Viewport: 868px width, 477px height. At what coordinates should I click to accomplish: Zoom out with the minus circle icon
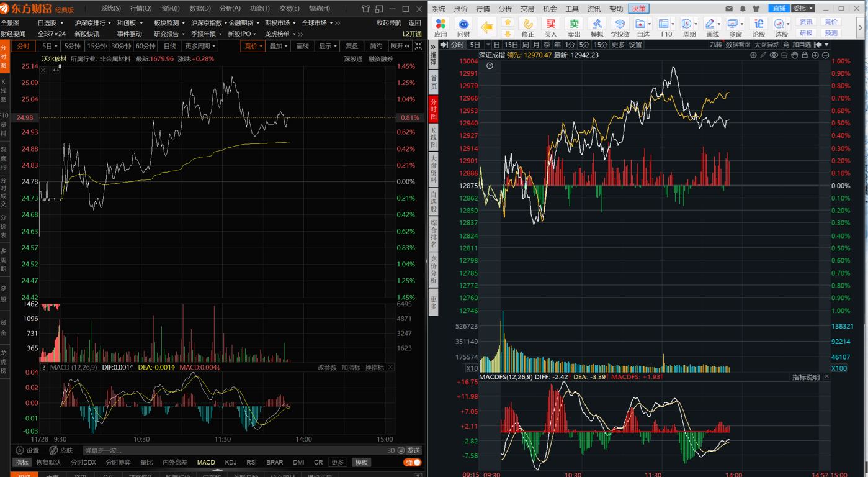tap(826, 55)
